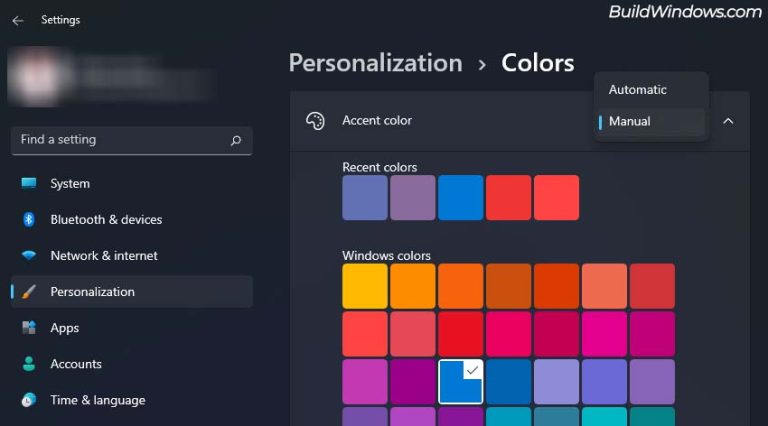Select Manual in accent dropdown

(x=651, y=121)
